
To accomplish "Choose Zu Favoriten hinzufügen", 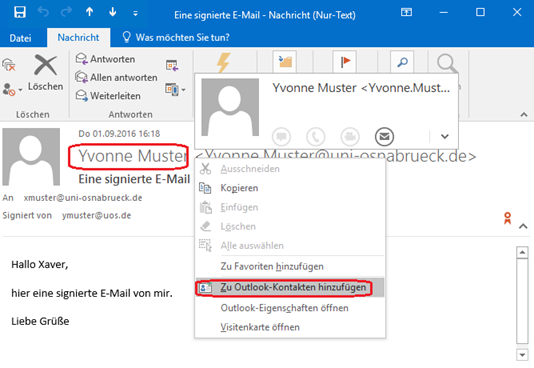I will pos(290,267).
